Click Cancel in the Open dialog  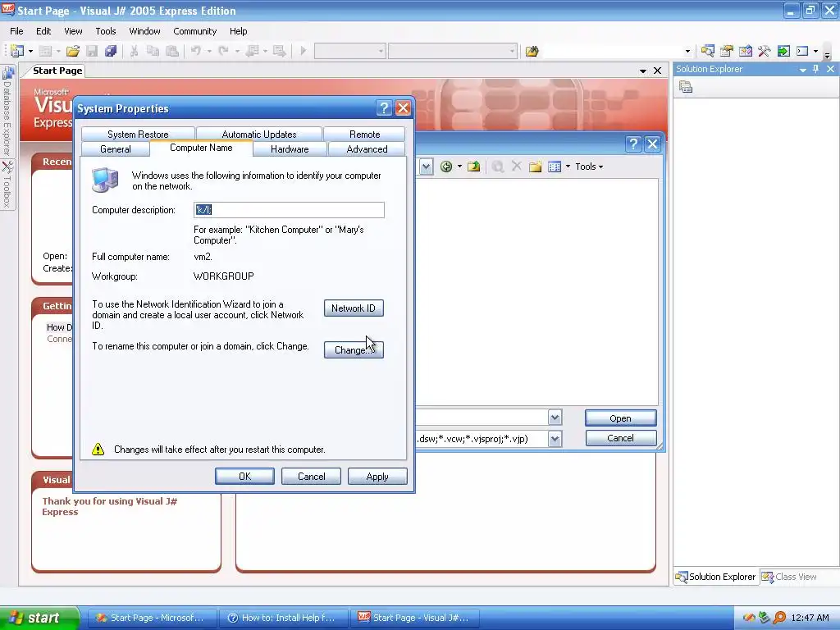620,438
